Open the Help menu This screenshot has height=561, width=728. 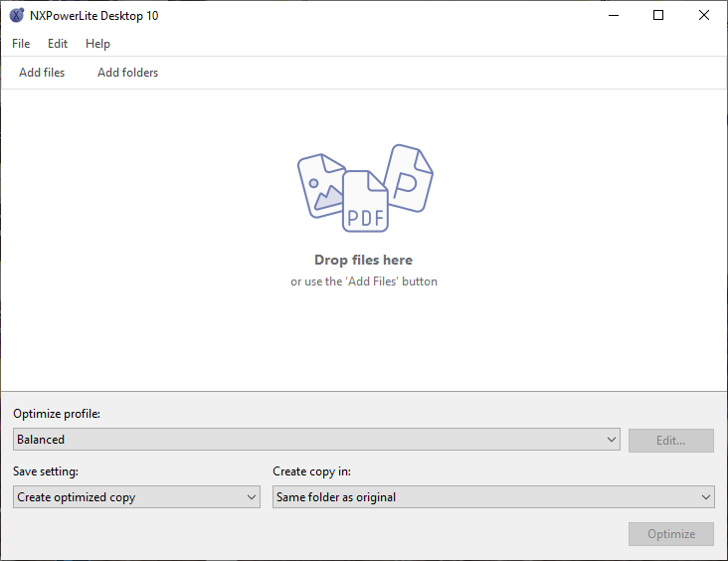pos(97,44)
